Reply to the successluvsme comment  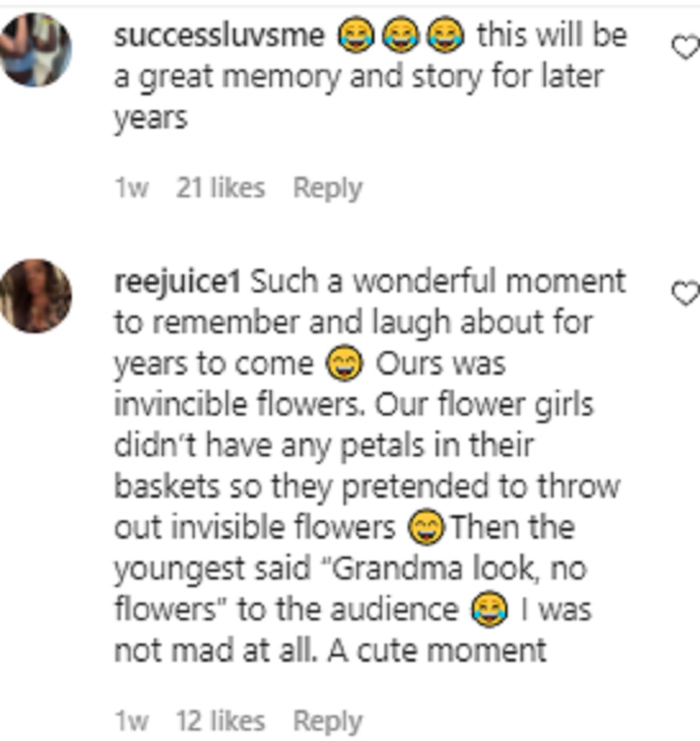pyautogui.click(x=327, y=188)
